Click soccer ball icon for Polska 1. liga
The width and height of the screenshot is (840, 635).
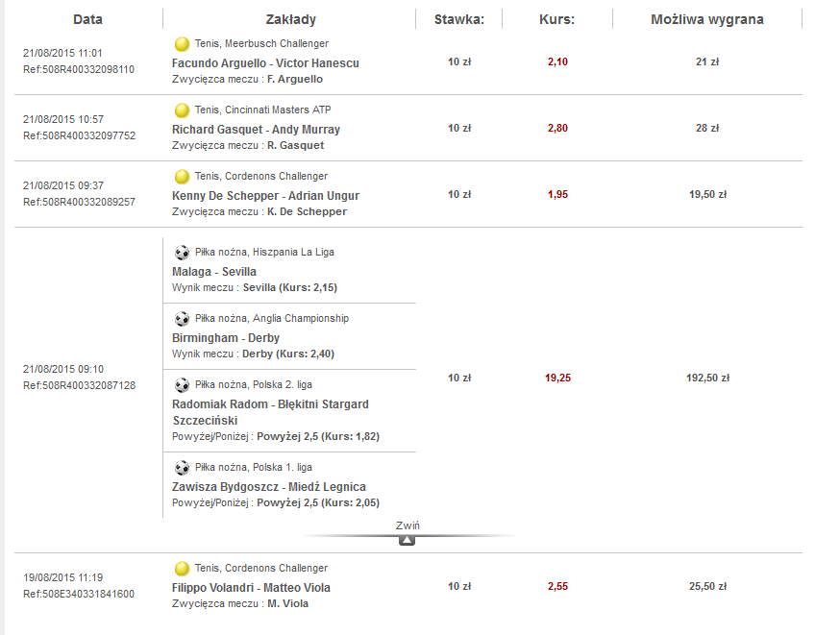[x=182, y=468]
